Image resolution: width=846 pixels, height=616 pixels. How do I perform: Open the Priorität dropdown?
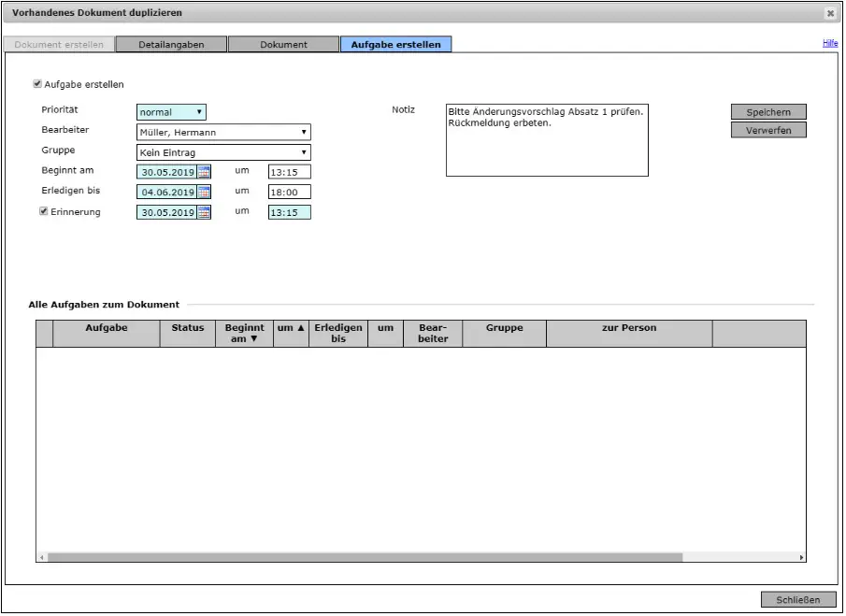pyautogui.click(x=171, y=112)
